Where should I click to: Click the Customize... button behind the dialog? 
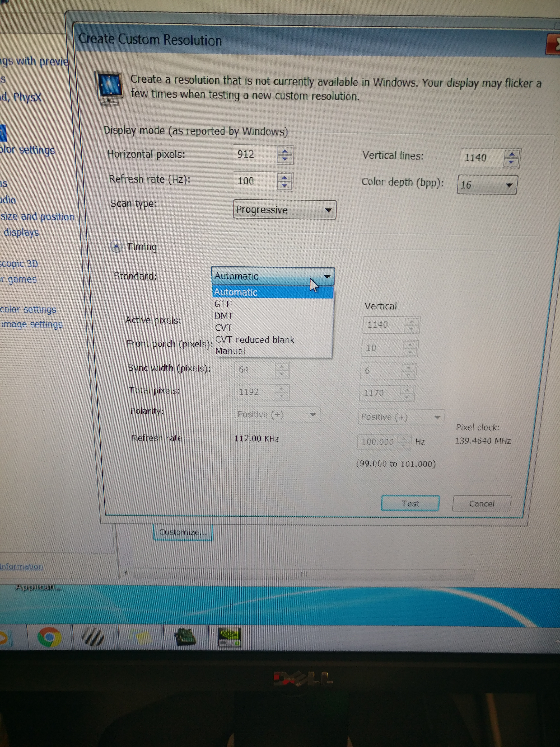[183, 532]
